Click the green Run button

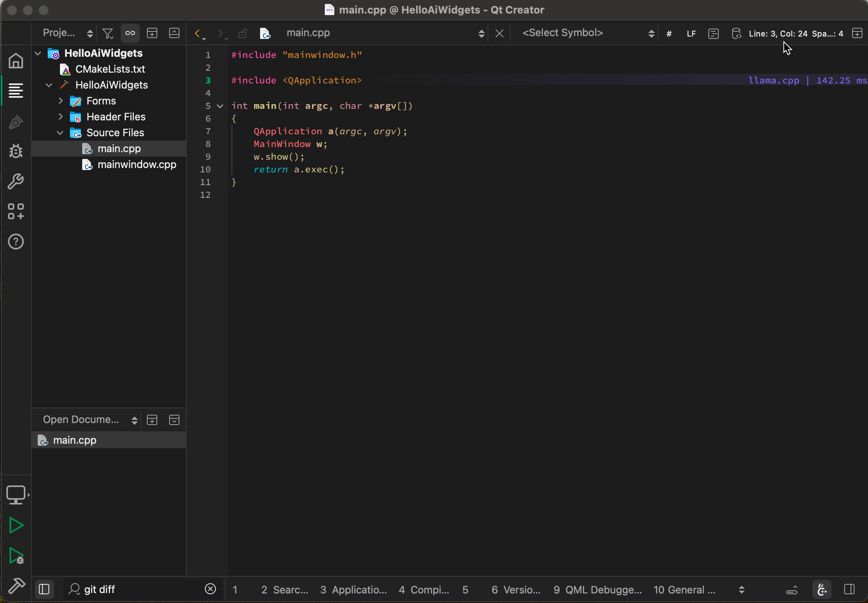point(16,525)
